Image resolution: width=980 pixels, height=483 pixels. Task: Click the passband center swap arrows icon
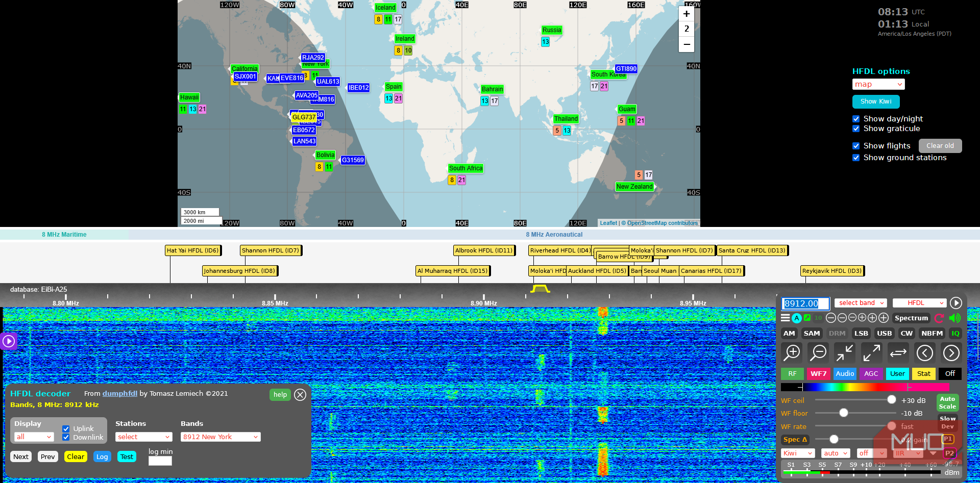(x=898, y=352)
